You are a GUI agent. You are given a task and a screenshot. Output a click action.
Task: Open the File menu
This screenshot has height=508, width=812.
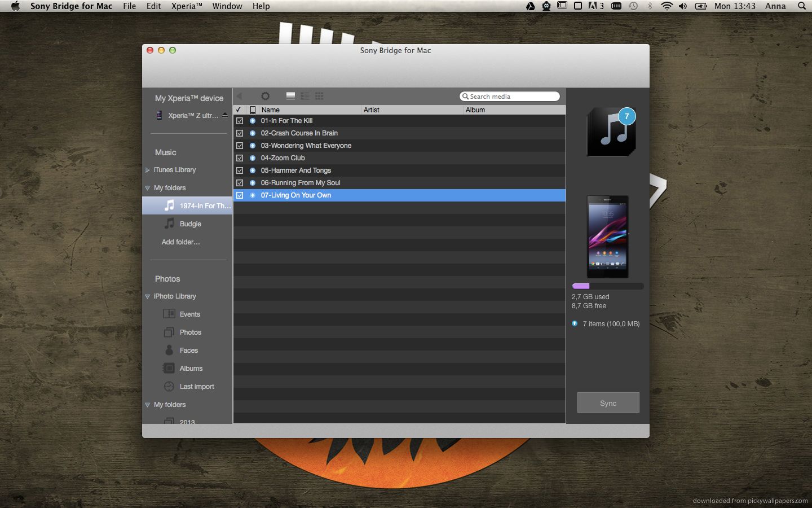[x=129, y=6]
